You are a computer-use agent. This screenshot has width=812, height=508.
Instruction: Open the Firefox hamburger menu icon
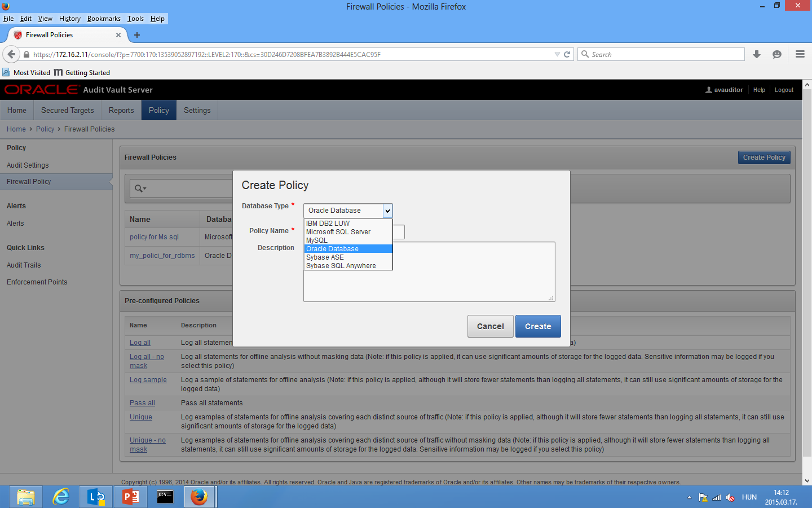(x=800, y=54)
